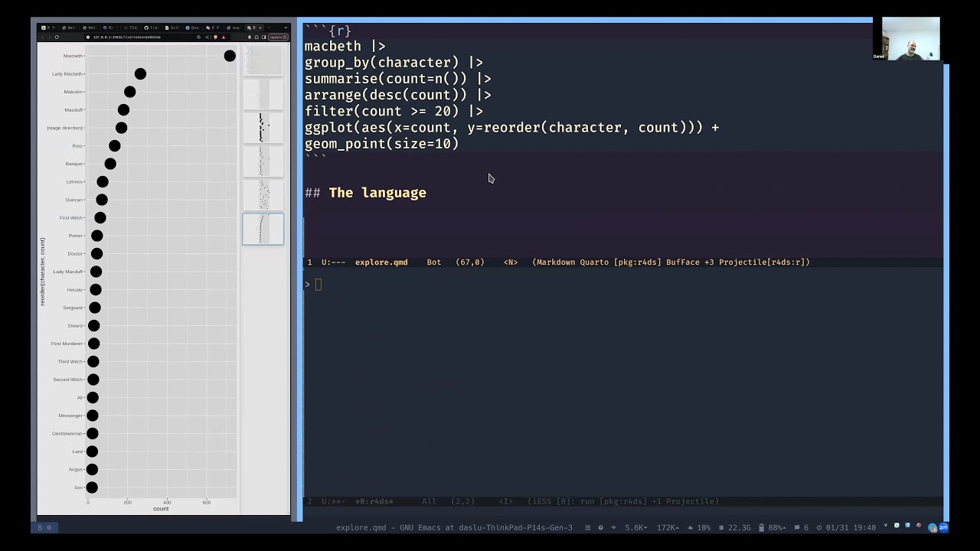Toggle the browser sidebar panel icon
Image resolution: width=980 pixels, height=551 pixels.
point(263,37)
